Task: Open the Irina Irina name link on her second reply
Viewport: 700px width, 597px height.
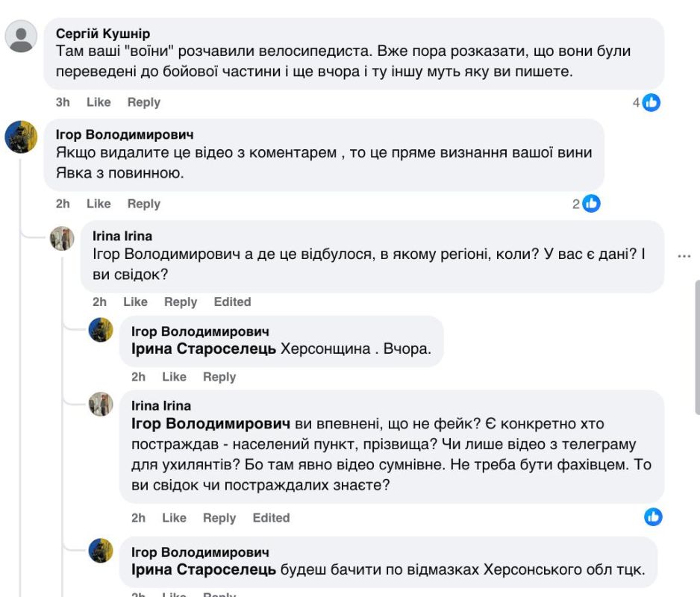Action: [161, 406]
